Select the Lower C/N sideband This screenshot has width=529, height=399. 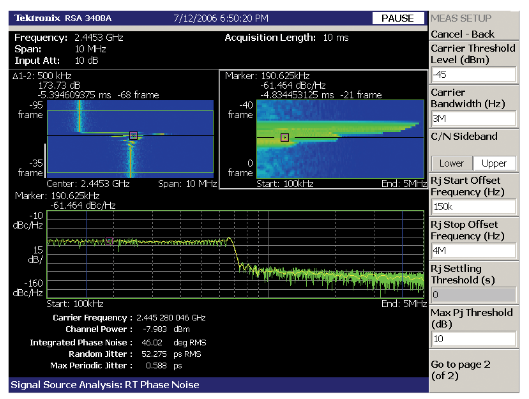451,163
